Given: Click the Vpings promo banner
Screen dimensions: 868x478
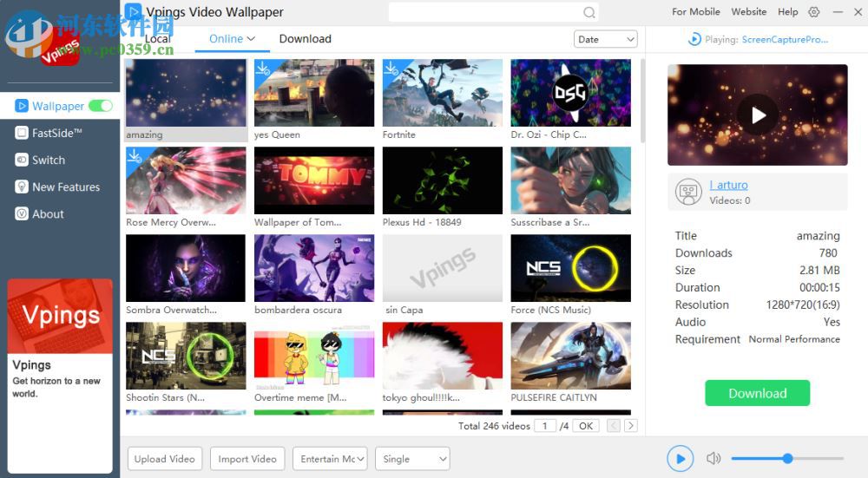Looking at the screenshot, I should click(x=60, y=377).
